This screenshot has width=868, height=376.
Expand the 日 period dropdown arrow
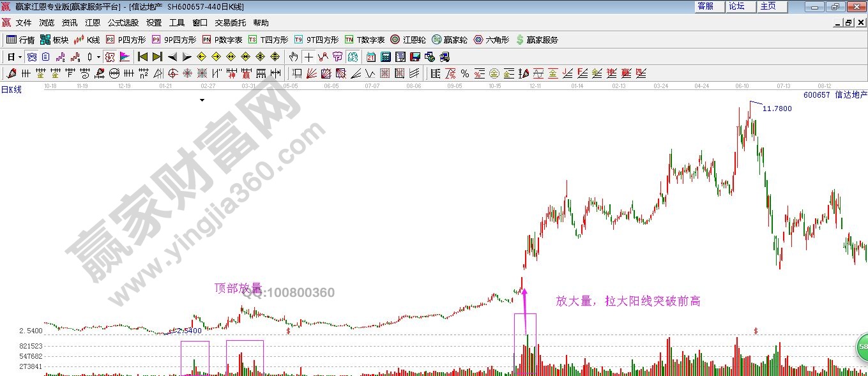tap(20, 57)
